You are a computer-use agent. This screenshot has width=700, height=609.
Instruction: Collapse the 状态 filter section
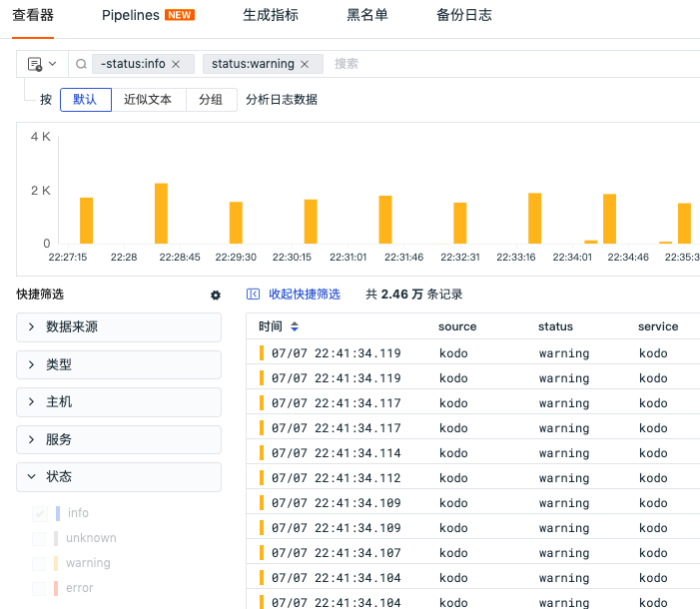[x=119, y=477]
